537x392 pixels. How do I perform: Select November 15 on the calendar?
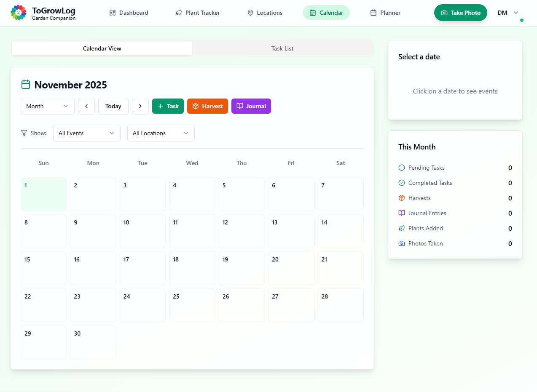(x=43, y=268)
